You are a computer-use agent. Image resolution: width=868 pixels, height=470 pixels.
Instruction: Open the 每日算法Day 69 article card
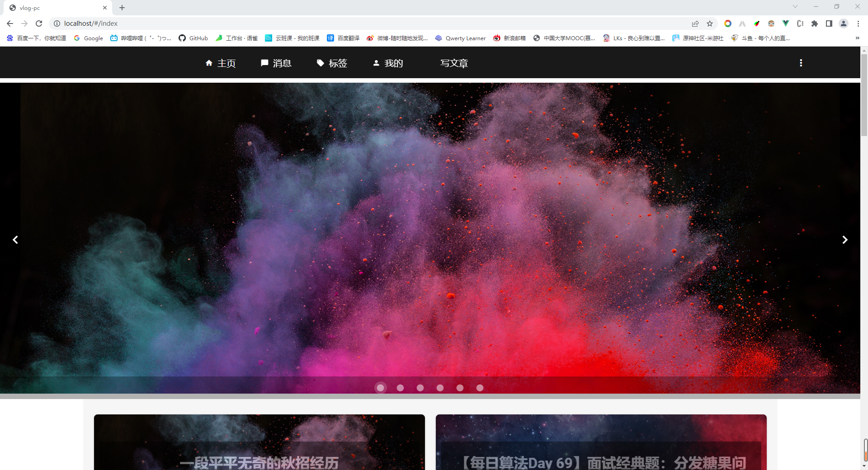[x=601, y=442]
